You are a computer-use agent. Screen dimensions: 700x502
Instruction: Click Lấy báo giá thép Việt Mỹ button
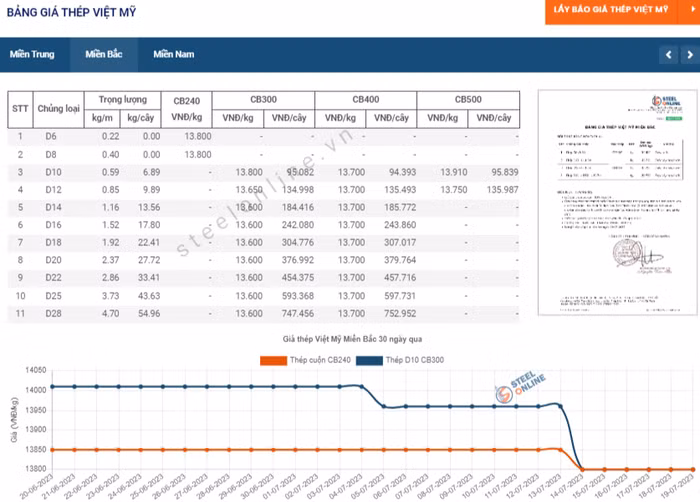pos(611,9)
